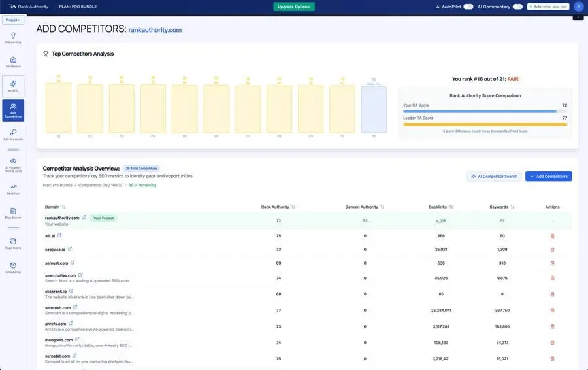Click the Upgrade Options! button
Viewport: 588px width, 370px height.
point(294,7)
